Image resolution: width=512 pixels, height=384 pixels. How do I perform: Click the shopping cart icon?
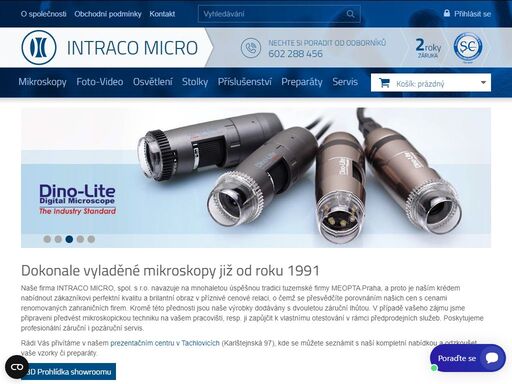coord(384,83)
